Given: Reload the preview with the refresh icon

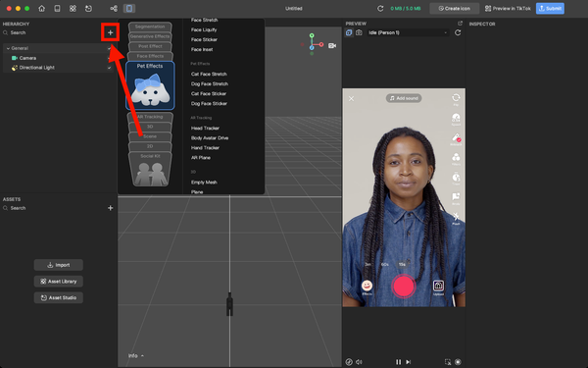Looking at the screenshot, I should pos(458,32).
